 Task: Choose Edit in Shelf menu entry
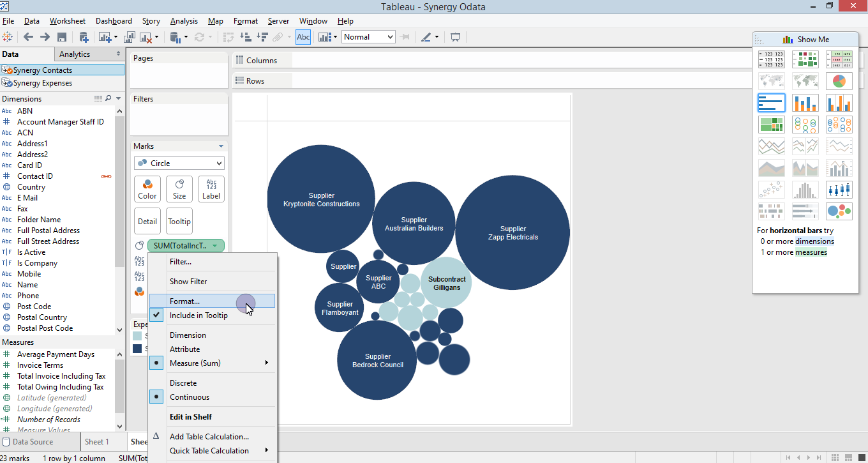pos(191,416)
